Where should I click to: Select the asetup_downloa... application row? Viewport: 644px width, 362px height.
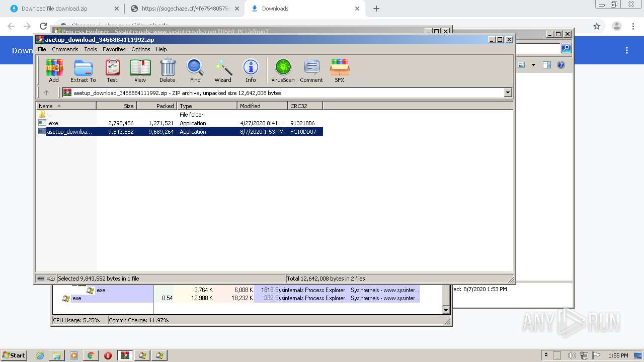[180, 132]
